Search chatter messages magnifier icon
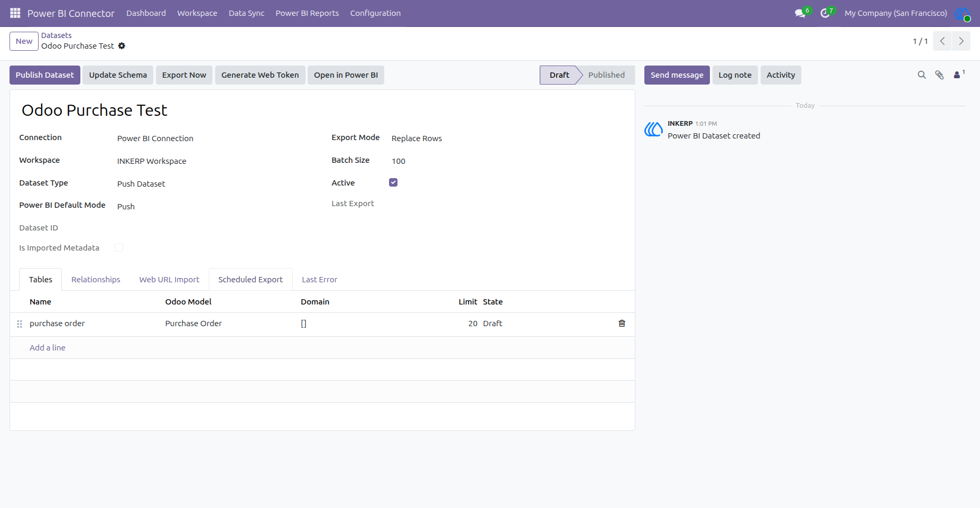 922,75
